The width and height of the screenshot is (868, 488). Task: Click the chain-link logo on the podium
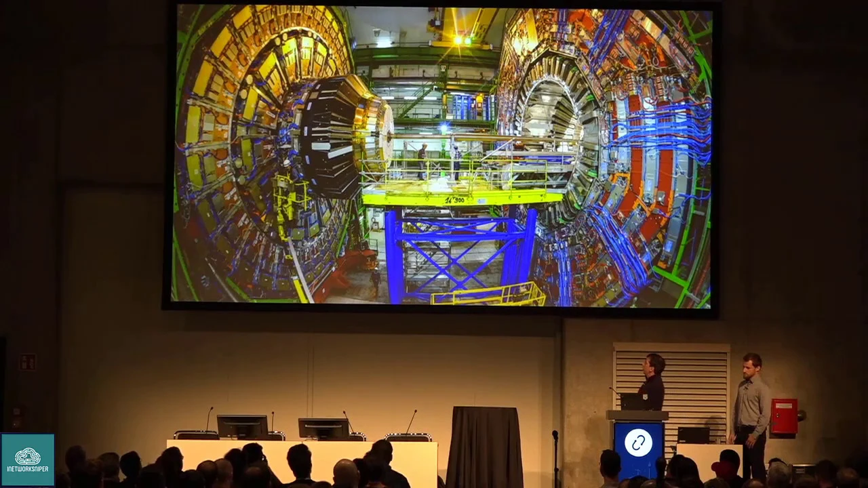click(638, 443)
